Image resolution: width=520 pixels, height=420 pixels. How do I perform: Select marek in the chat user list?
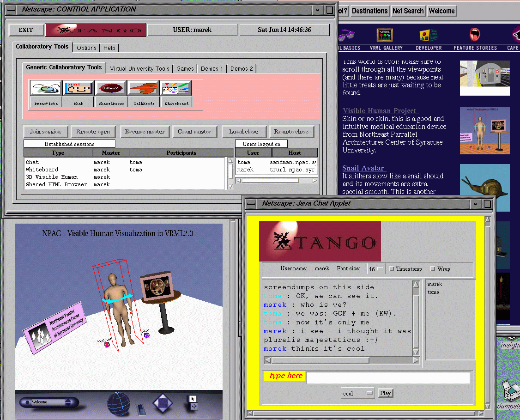(435, 284)
